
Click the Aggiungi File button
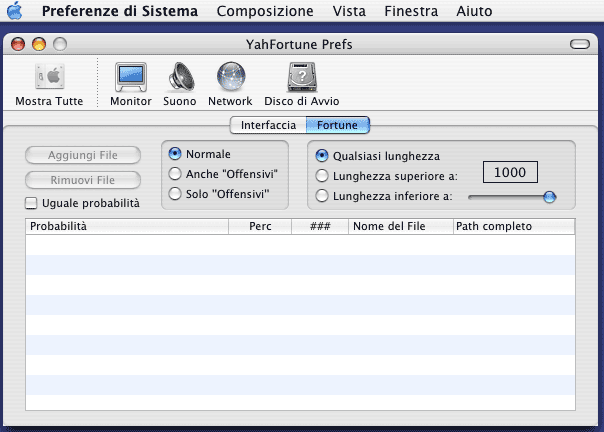tap(84, 155)
